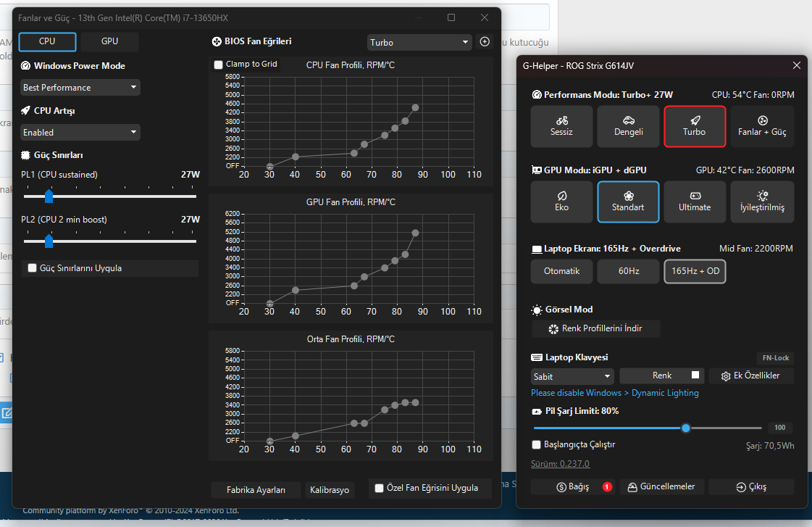Click the Güç Sınırları chip icon
This screenshot has height=527, width=812.
click(x=25, y=155)
